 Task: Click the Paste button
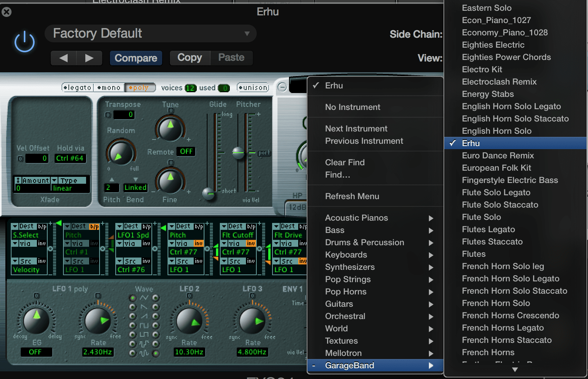(x=231, y=58)
